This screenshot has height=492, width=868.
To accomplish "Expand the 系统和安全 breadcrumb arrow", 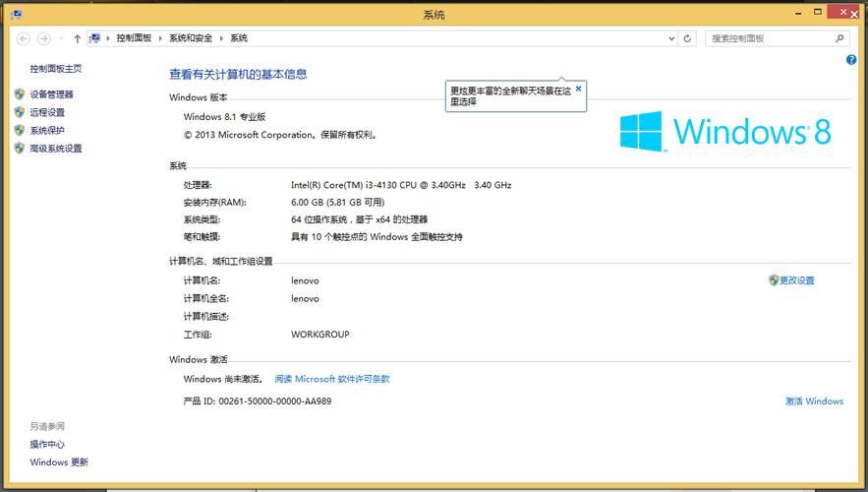I will (x=221, y=38).
